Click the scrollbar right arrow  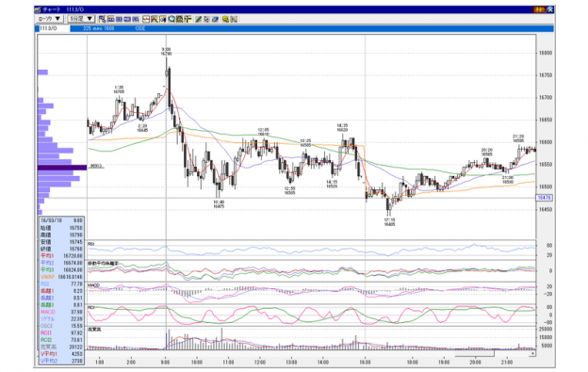point(533,353)
